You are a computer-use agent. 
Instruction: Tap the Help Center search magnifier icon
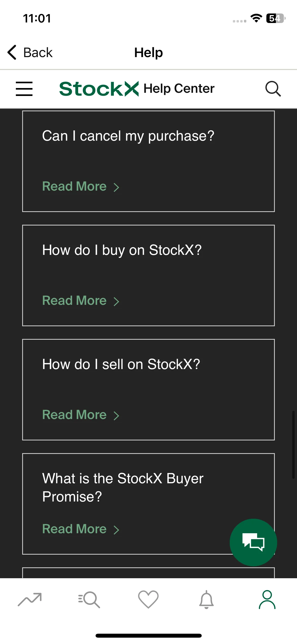tap(273, 89)
